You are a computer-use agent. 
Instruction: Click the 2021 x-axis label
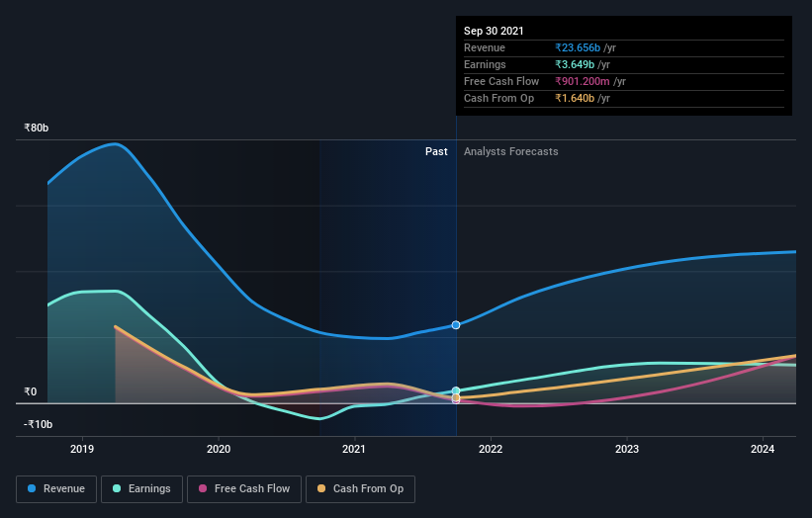coord(354,449)
